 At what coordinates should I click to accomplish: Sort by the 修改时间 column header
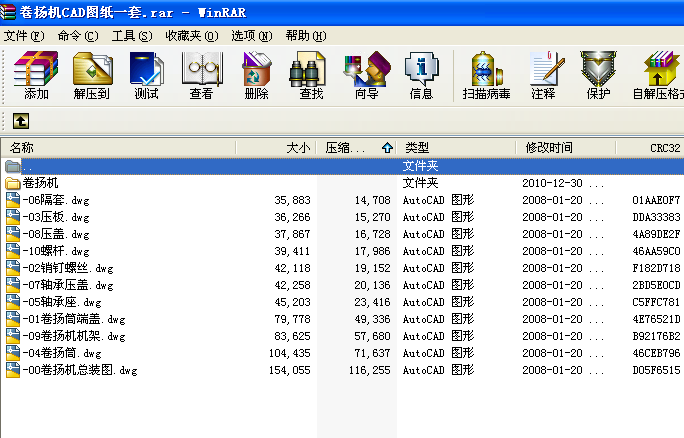click(x=566, y=148)
